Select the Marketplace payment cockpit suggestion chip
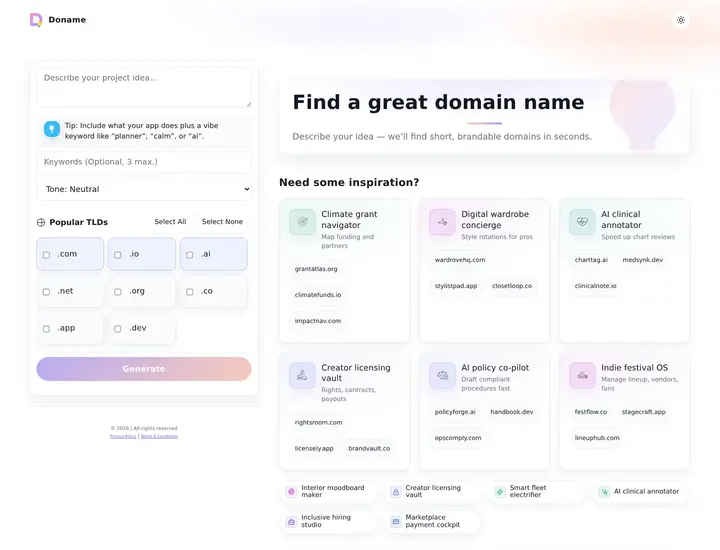The width and height of the screenshot is (720, 550). pyautogui.click(x=434, y=521)
